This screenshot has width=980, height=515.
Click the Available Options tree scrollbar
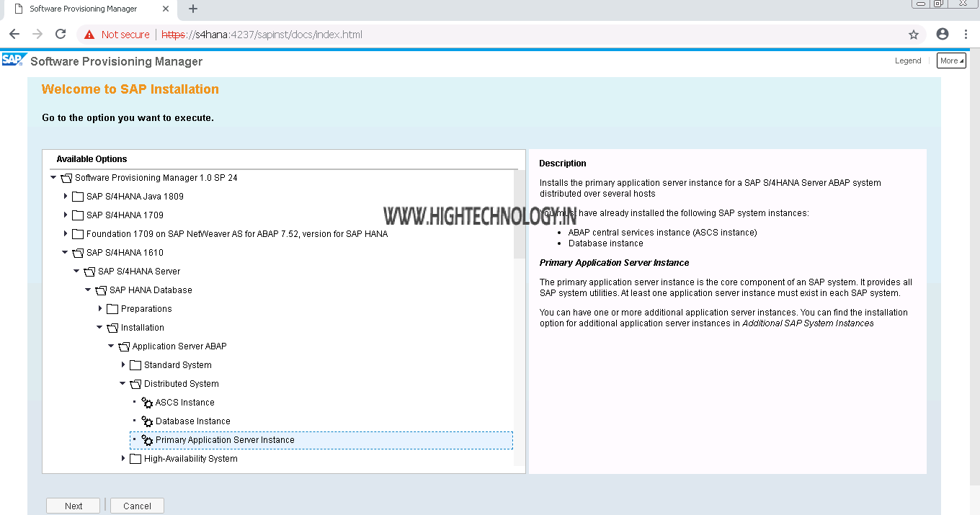[x=520, y=215]
